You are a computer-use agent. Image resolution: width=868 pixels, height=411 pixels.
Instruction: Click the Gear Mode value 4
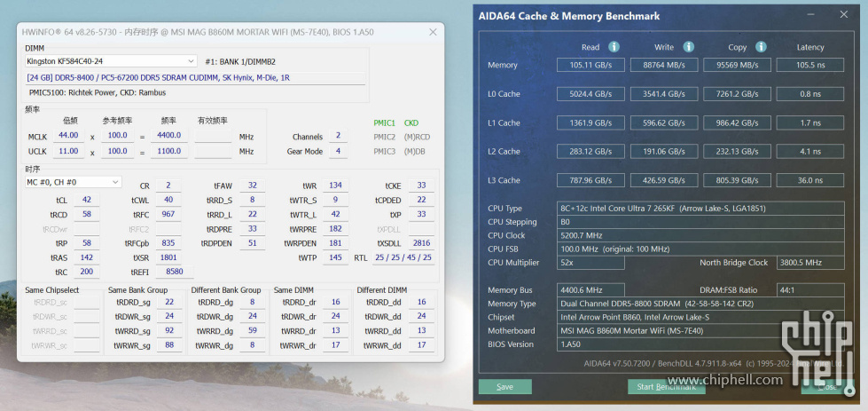coord(338,151)
